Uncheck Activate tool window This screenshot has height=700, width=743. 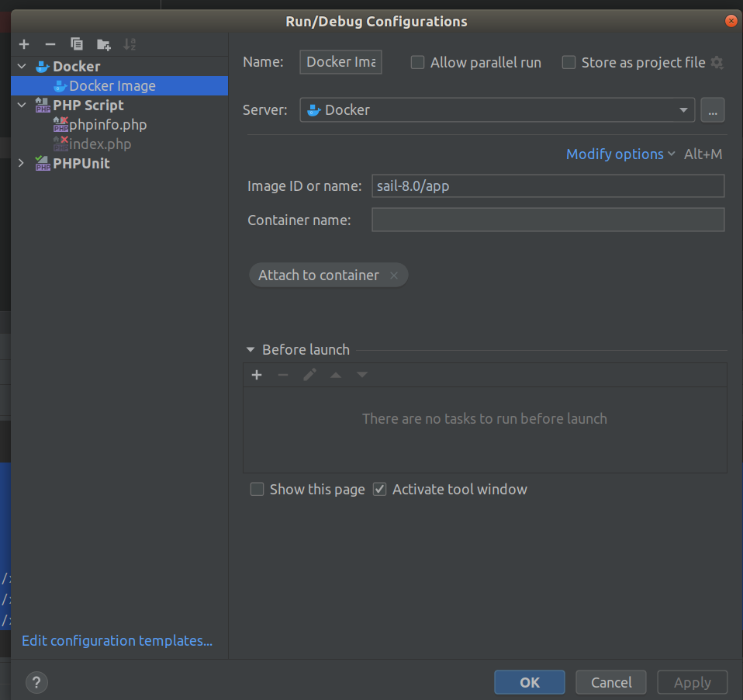tap(379, 490)
